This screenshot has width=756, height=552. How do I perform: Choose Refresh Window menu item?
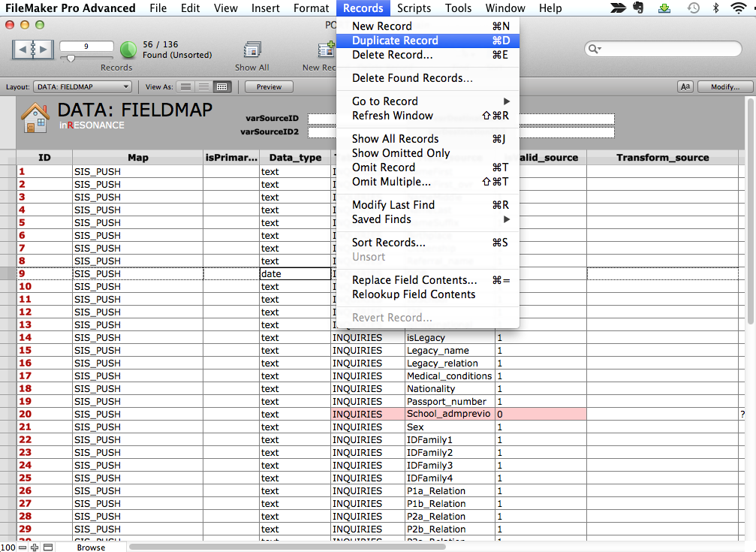tap(428, 116)
